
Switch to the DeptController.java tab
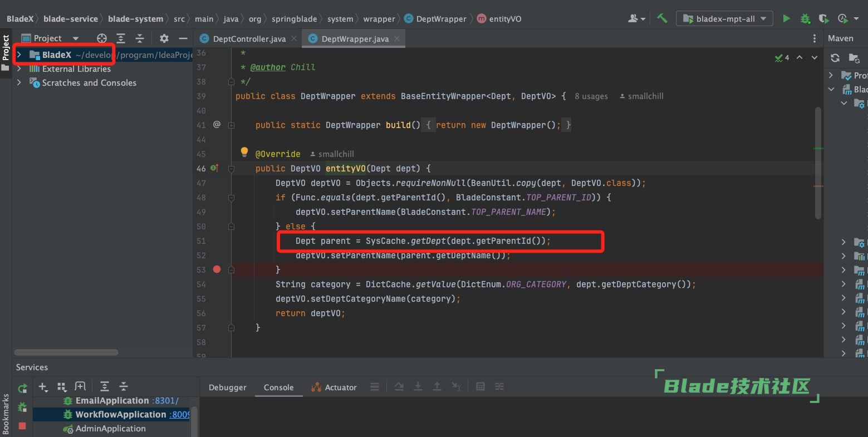[248, 39]
